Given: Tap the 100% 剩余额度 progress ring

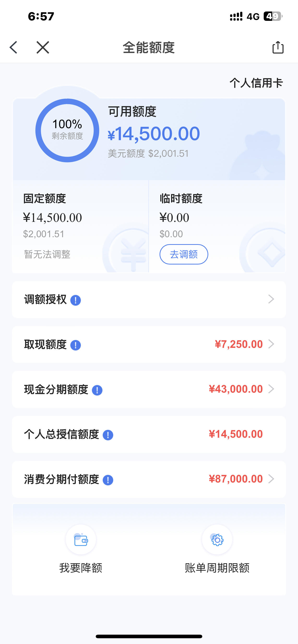Looking at the screenshot, I should pyautogui.click(x=67, y=130).
